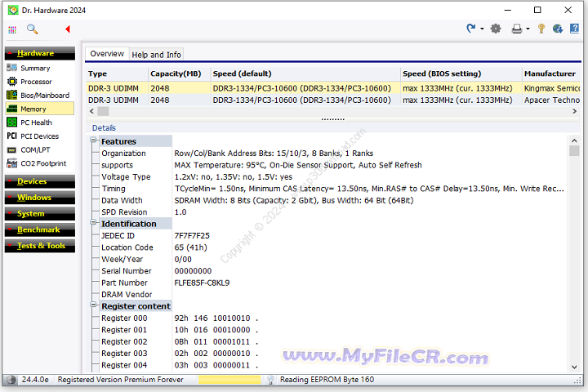The image size is (588, 392).
Task: Switch to the Overview tab
Action: point(107,54)
